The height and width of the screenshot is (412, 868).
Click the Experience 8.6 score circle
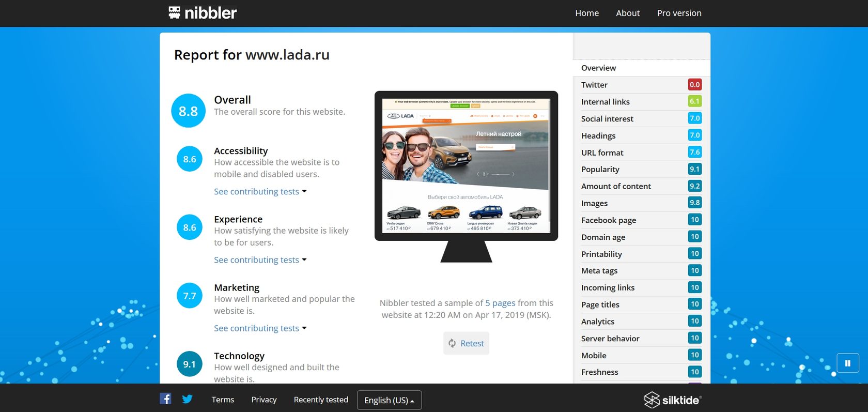click(x=190, y=227)
